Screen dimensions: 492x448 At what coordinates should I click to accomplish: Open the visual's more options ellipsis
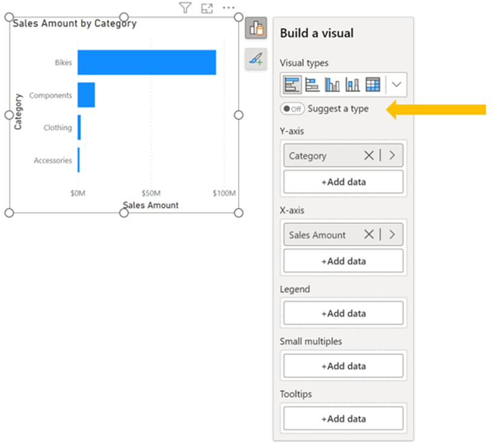229,8
